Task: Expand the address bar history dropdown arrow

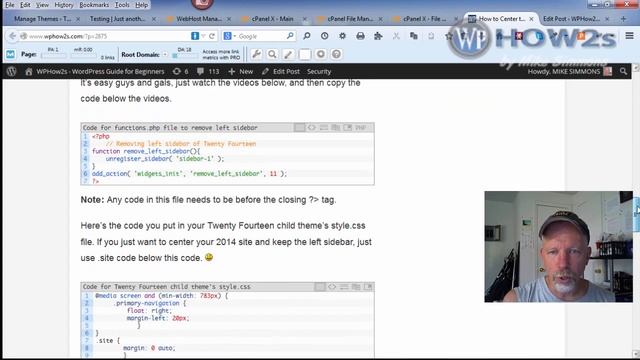Action: click(x=203, y=36)
